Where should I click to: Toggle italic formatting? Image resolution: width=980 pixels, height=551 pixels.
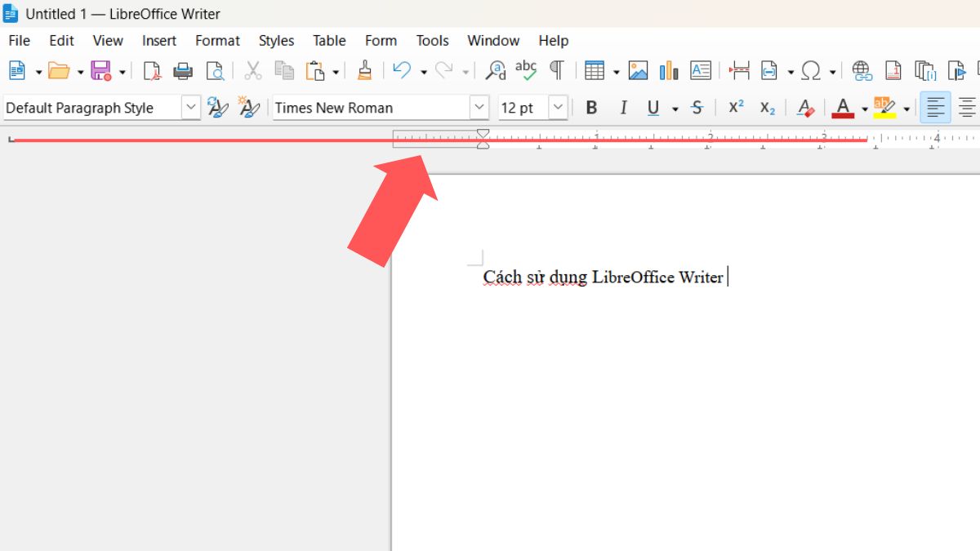(x=623, y=108)
